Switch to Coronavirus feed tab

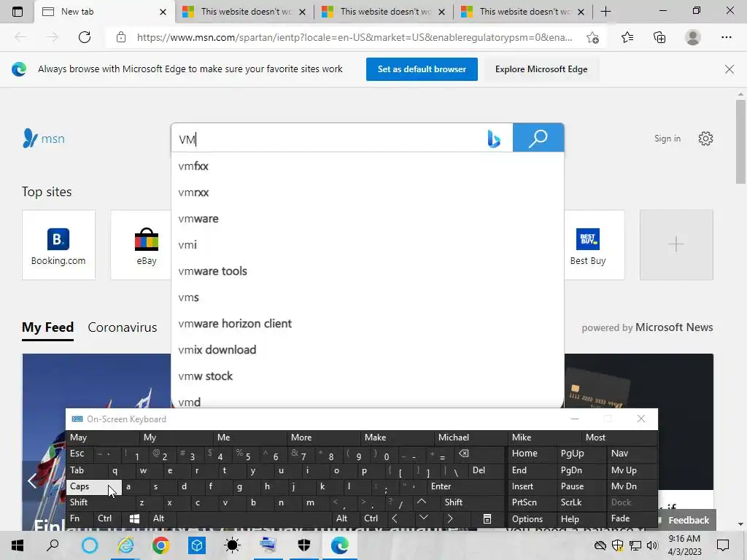tap(123, 327)
